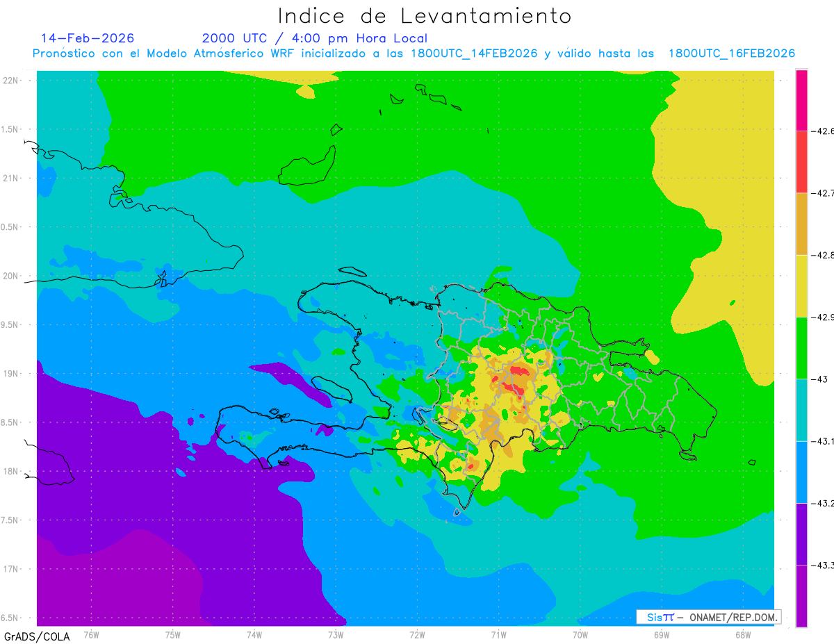Select the red legend swatch below -42.6
The height and width of the screenshot is (644, 834).
tap(801, 162)
